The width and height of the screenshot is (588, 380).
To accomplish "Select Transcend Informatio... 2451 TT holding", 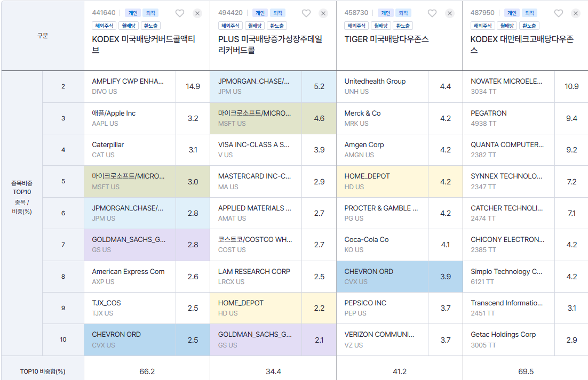I will click(x=508, y=308).
